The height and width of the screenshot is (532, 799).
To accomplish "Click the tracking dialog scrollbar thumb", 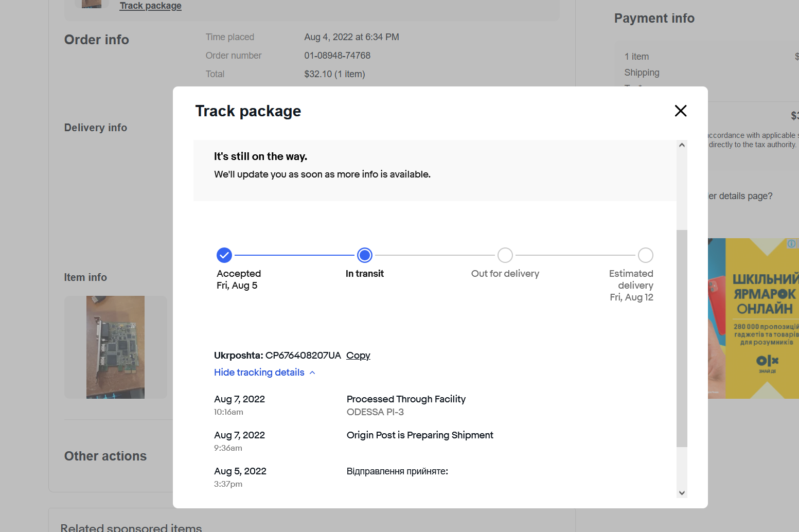I will point(682,338).
